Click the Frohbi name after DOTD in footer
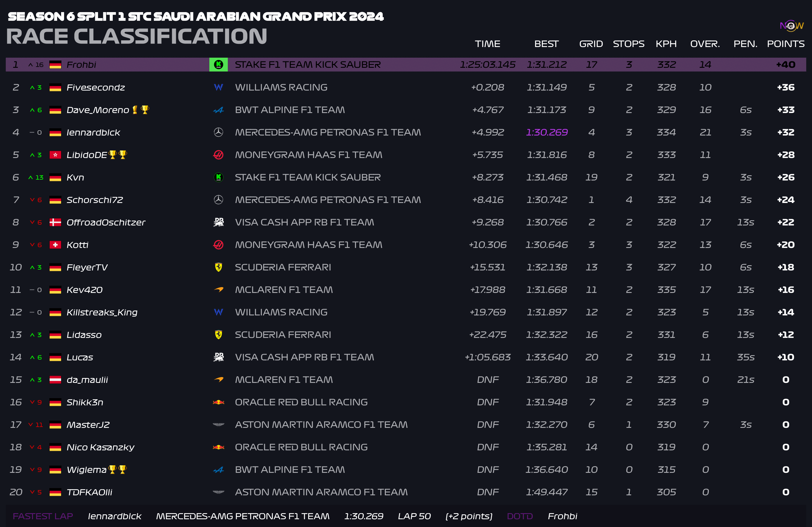This screenshot has width=812, height=527. pyautogui.click(x=563, y=516)
